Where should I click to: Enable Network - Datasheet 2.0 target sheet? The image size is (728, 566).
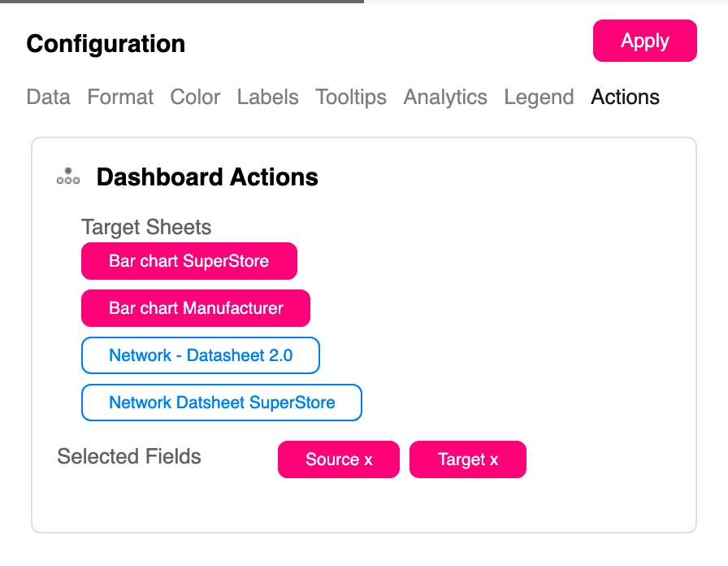200,355
